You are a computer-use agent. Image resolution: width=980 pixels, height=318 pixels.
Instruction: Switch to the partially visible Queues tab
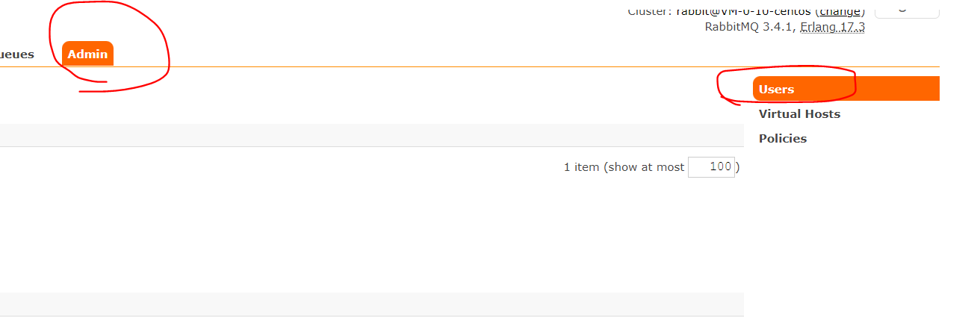16,54
